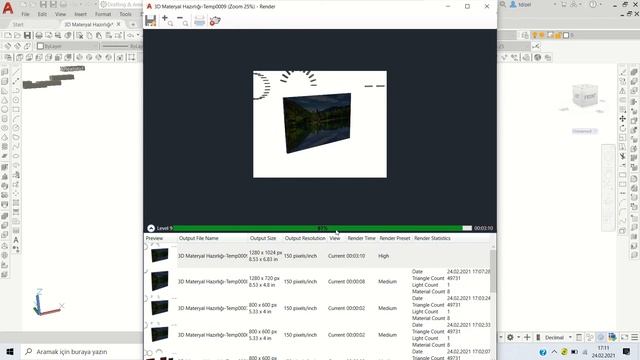This screenshot has height=360, width=640.
Task: Open the Edit menu
Action: (x=42, y=14)
